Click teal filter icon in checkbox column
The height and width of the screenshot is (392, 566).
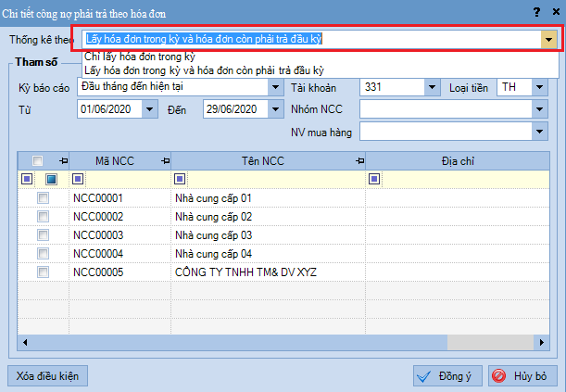point(51,179)
